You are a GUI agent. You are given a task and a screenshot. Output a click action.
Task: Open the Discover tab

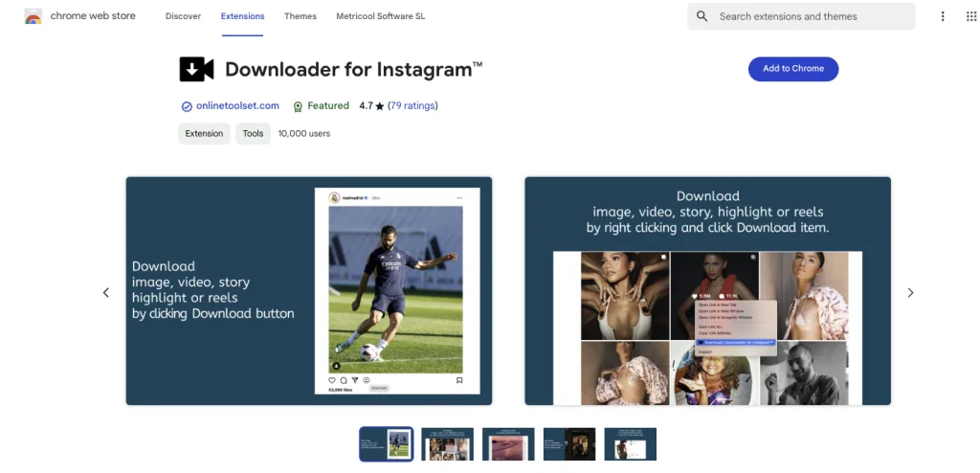point(183,16)
